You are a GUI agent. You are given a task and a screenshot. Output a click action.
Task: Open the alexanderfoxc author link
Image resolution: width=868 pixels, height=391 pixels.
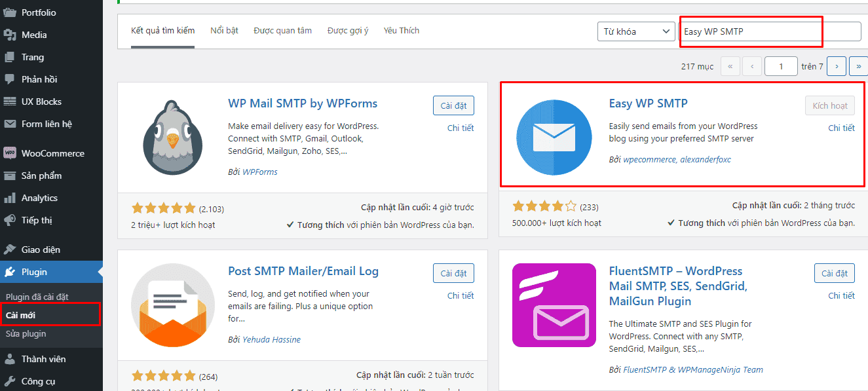[706, 159]
